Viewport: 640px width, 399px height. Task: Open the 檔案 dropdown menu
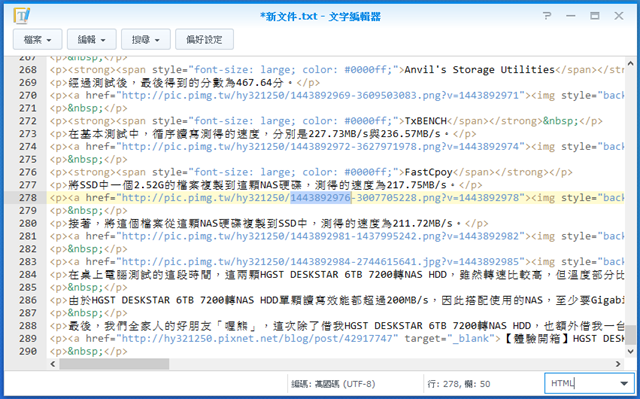38,40
